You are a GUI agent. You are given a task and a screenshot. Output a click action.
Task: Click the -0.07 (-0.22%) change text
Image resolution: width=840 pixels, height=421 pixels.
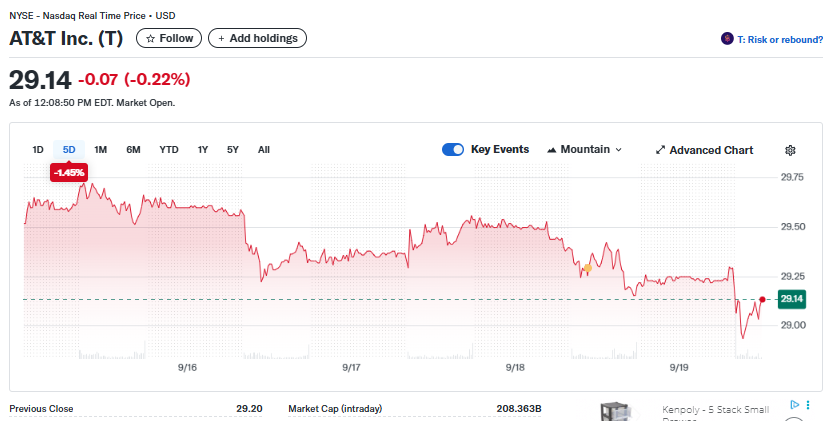[134, 80]
